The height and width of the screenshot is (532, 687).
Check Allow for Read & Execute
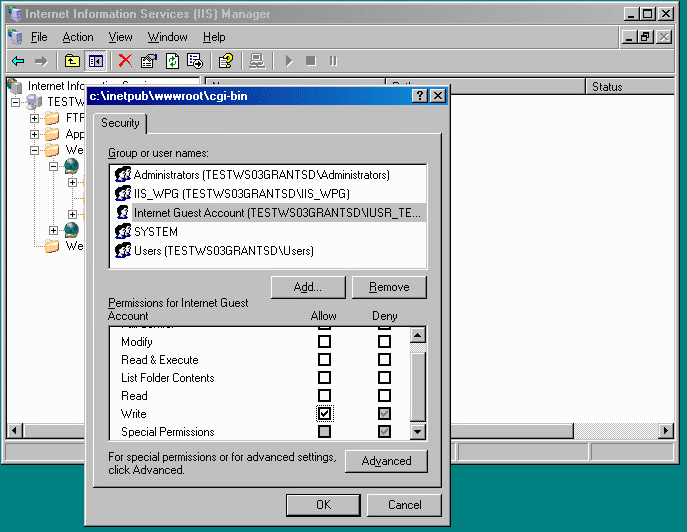pyautogui.click(x=324, y=359)
